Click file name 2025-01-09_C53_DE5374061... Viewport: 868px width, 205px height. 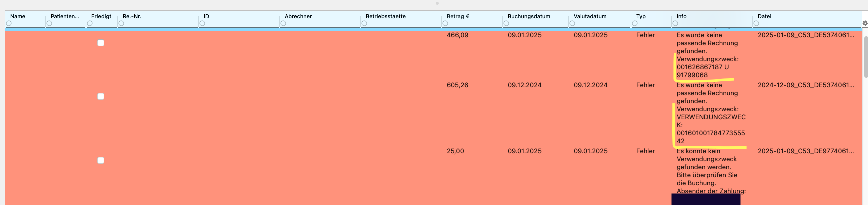806,35
